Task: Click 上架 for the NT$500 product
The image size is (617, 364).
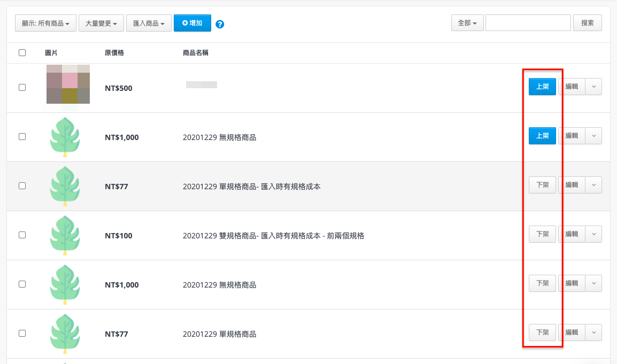Action: point(542,87)
